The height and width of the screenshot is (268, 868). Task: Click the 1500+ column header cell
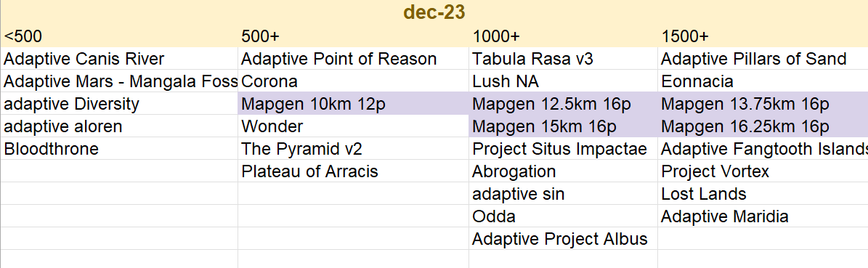[x=763, y=36]
